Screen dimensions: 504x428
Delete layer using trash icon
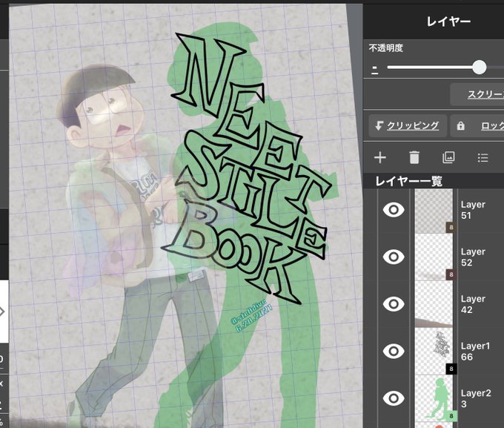coord(414,158)
